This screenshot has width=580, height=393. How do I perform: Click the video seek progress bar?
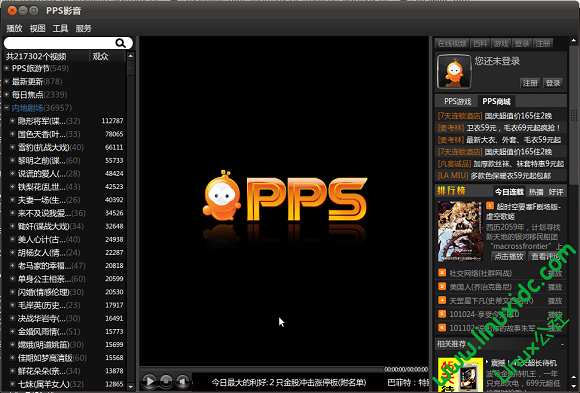[262, 369]
